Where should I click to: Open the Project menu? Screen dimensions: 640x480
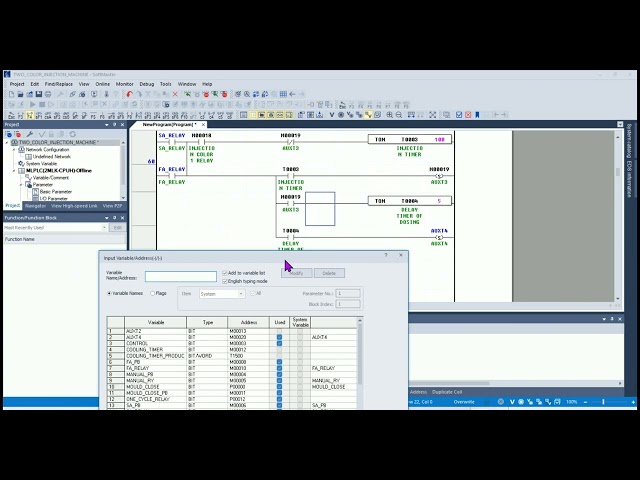[17, 84]
